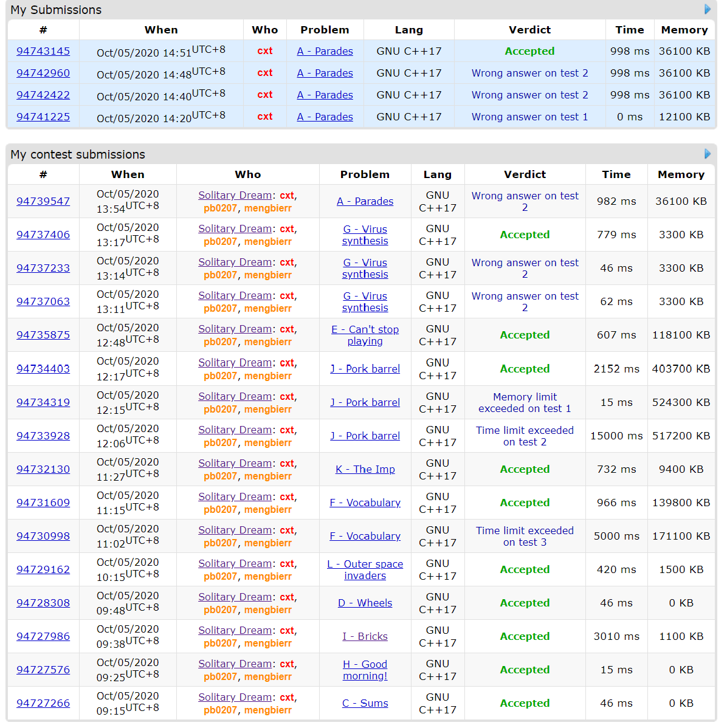The image size is (727, 728).
Task: Open submission 94734319 with memory limit exceeded
Action: click(43, 403)
